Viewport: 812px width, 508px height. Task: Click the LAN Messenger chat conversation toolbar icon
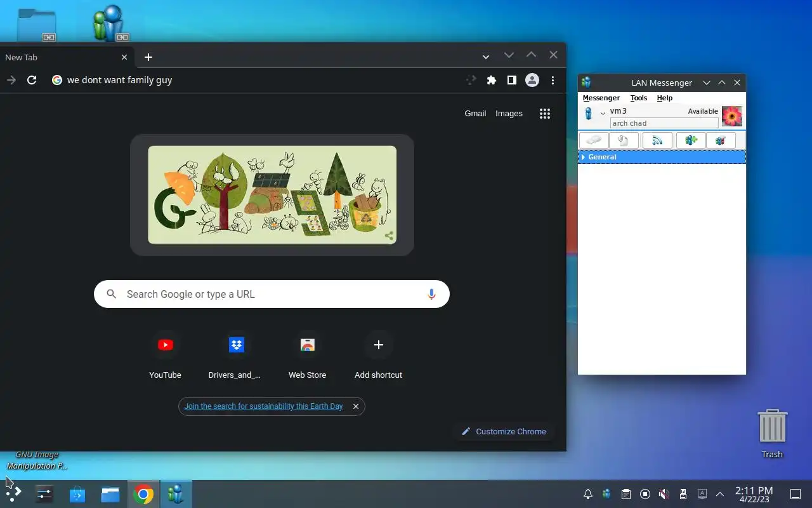[x=594, y=140]
